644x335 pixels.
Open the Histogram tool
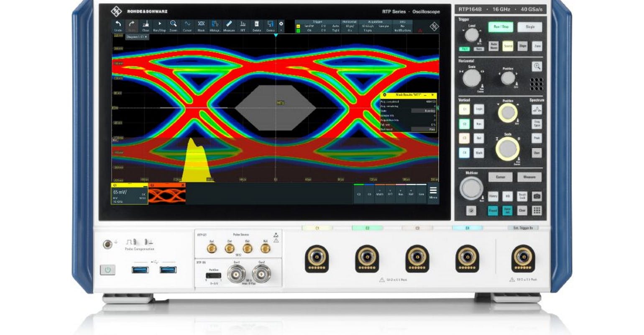click(x=215, y=26)
